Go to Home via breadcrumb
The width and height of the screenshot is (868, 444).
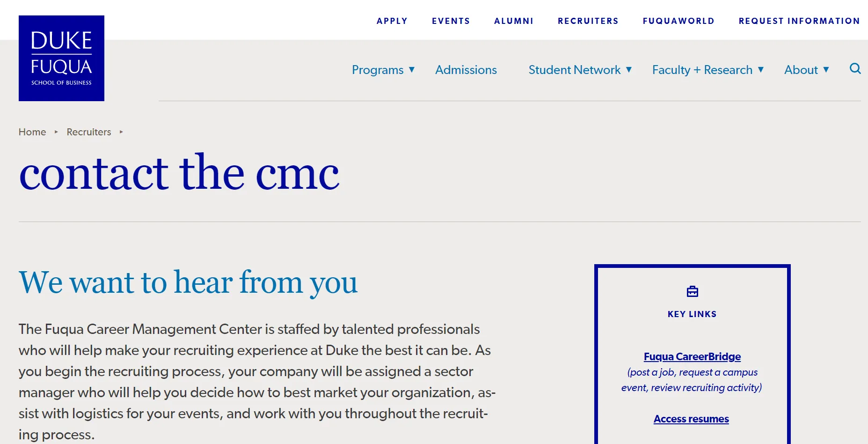tap(32, 132)
